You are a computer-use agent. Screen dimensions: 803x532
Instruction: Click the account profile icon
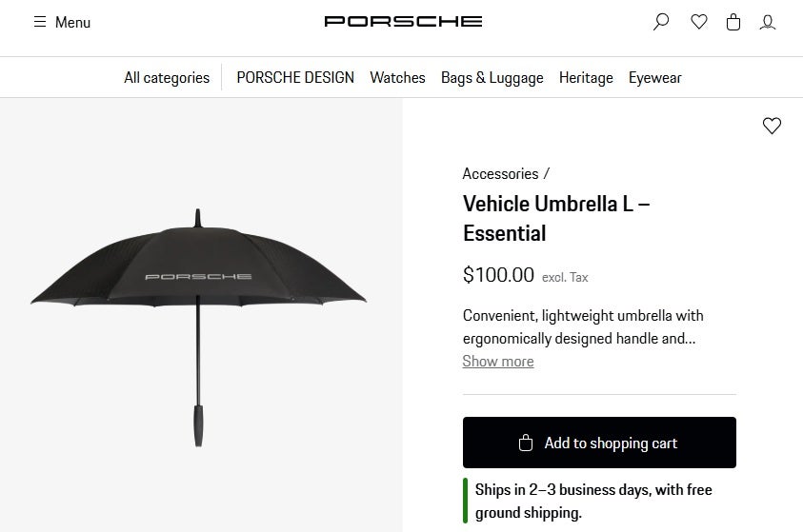point(768,22)
